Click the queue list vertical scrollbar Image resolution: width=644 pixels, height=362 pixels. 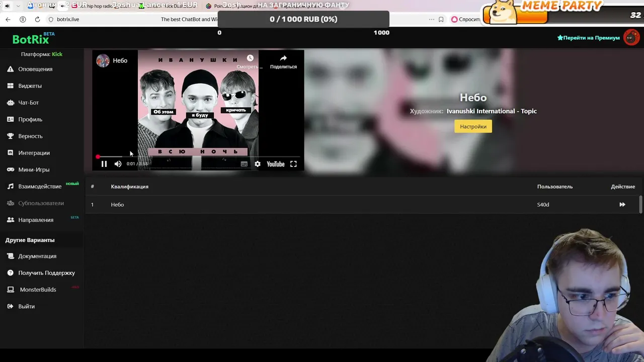click(x=640, y=205)
